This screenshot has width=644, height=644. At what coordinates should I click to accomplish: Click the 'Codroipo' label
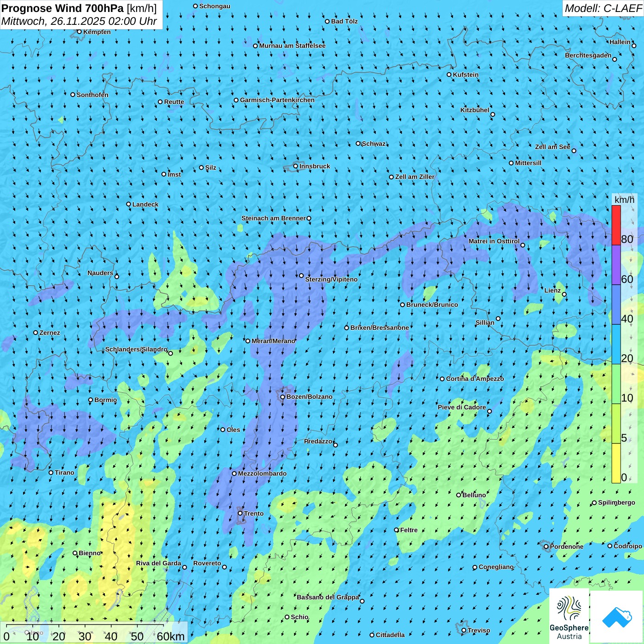(x=628, y=546)
